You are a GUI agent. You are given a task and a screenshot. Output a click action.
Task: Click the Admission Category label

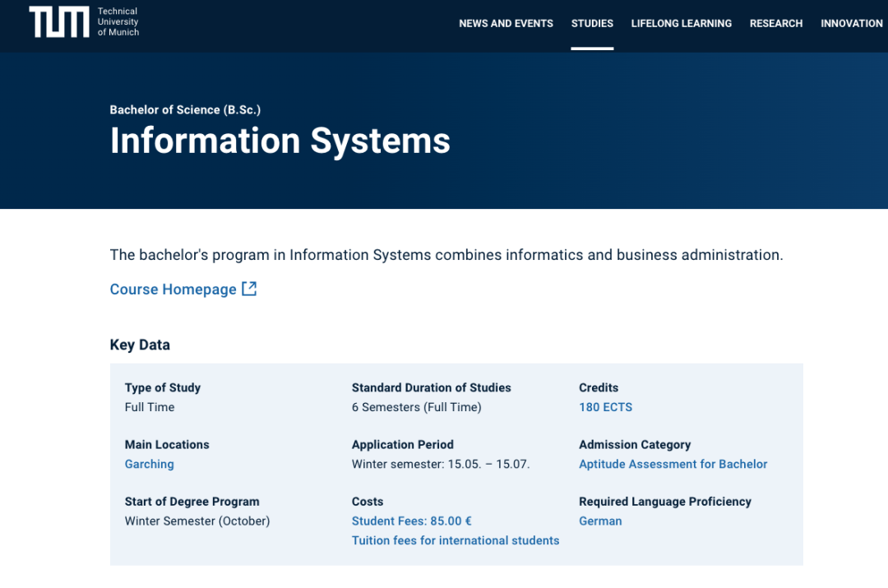[635, 445]
